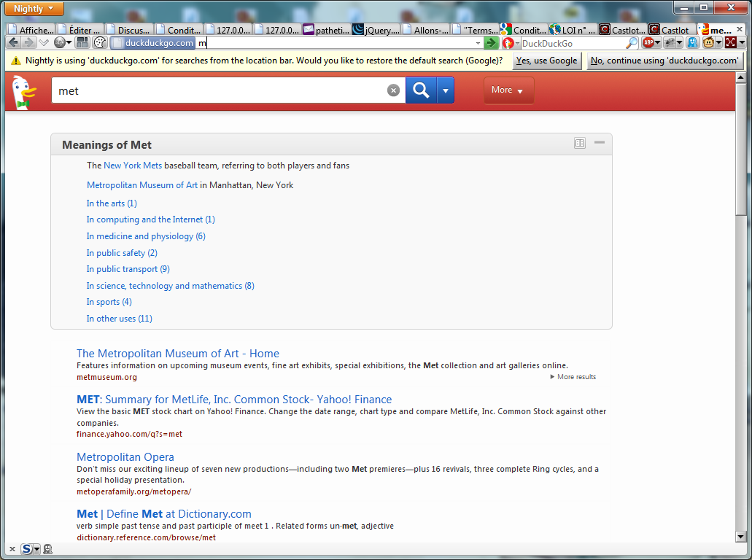This screenshot has width=752, height=560.
Task: Collapse the Meanings of Met box
Action: [600, 142]
